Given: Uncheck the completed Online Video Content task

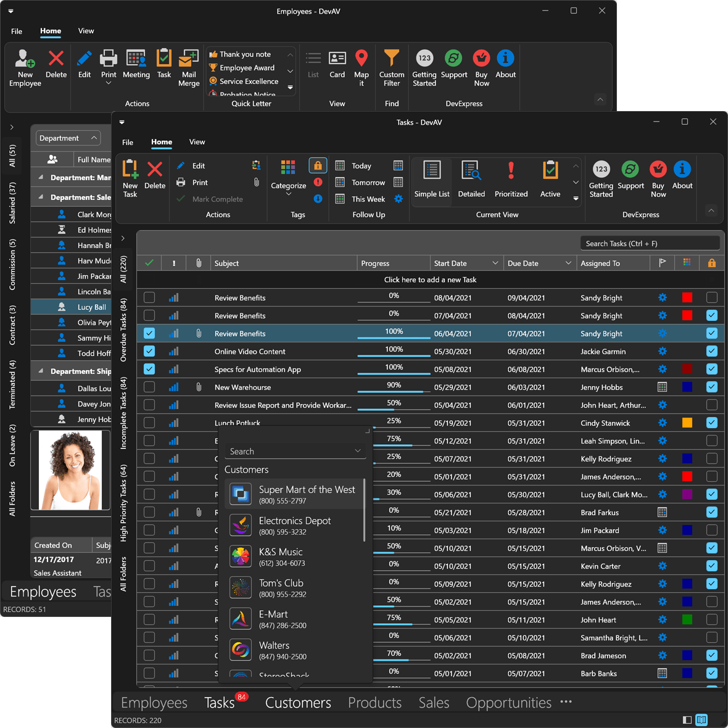Looking at the screenshot, I should click(149, 351).
